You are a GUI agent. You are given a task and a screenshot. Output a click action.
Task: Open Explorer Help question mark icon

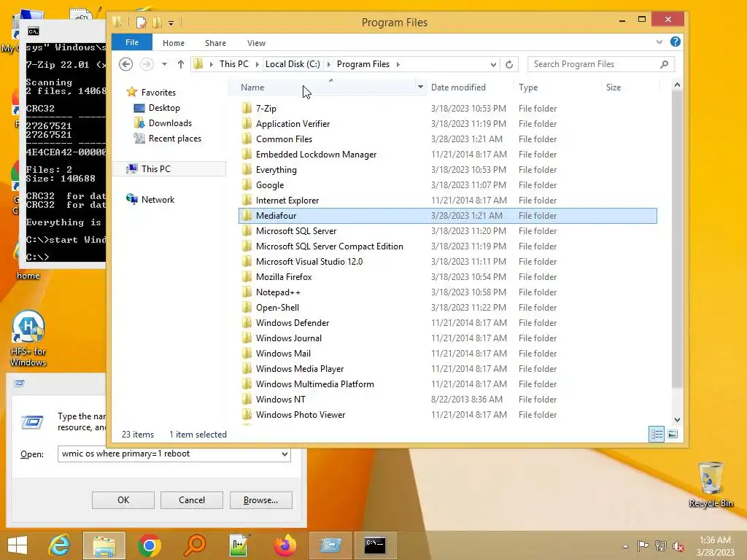coord(675,42)
